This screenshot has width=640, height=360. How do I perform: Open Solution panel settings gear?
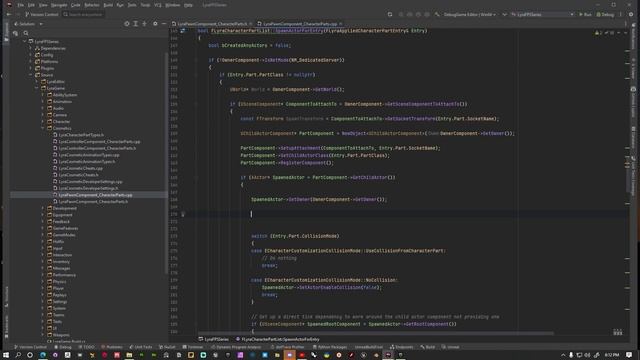click(x=155, y=24)
